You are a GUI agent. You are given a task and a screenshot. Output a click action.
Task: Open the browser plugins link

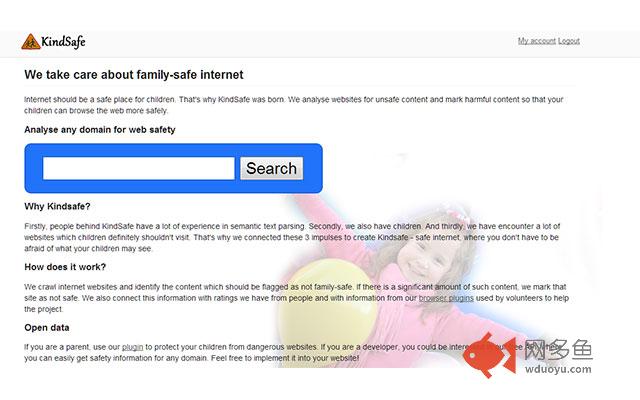(446, 298)
